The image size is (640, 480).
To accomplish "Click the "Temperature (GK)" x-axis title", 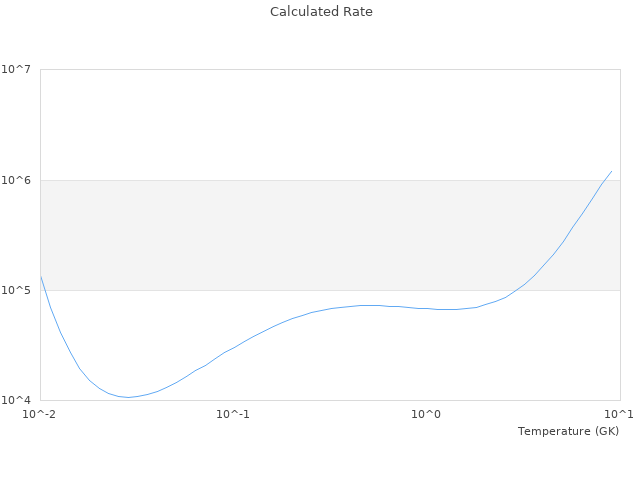I will click(x=568, y=431).
